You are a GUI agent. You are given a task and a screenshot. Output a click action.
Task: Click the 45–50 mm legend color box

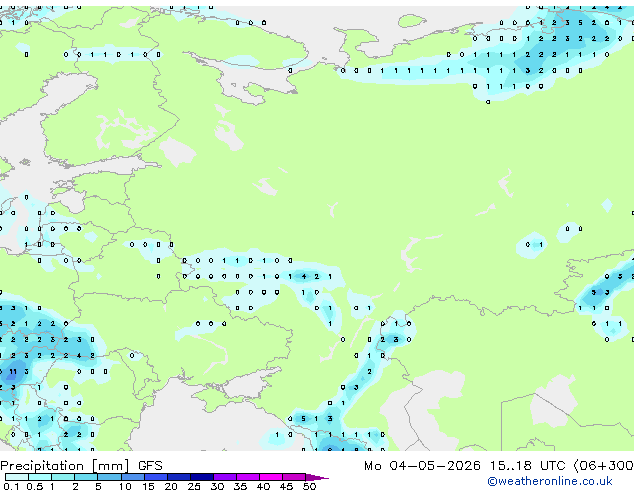294,477
